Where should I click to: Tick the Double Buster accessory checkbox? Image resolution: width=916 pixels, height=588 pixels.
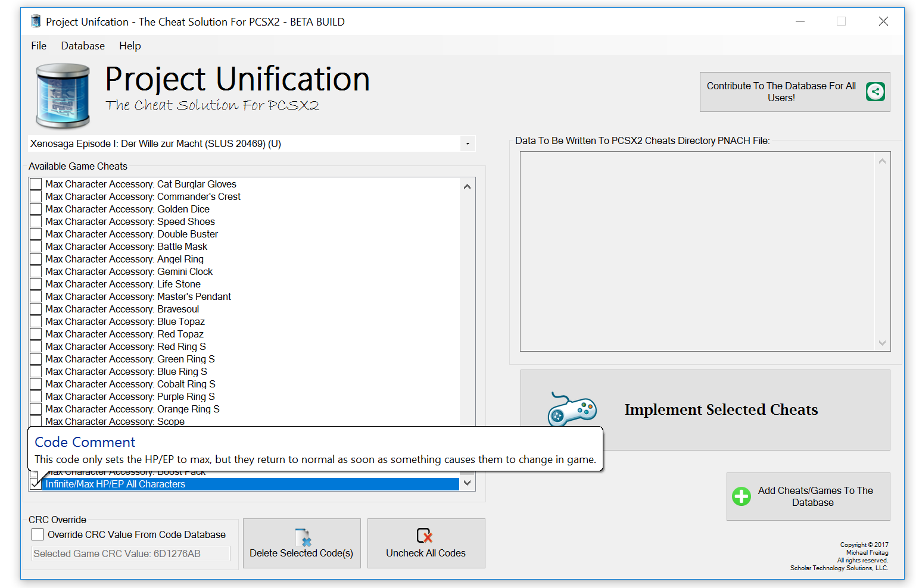point(36,234)
